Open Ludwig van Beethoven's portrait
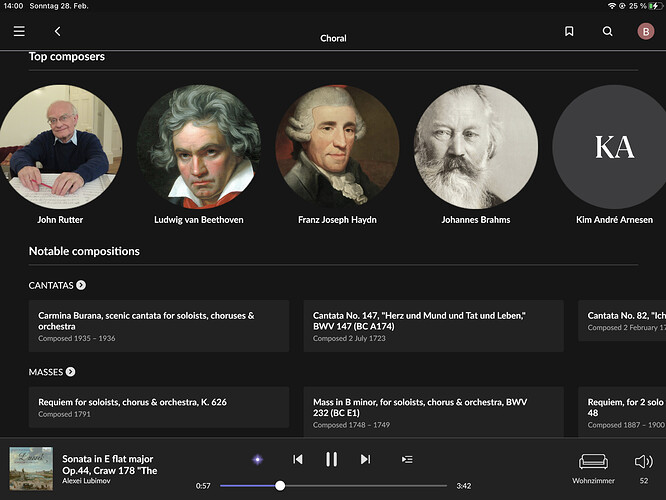The width and height of the screenshot is (666, 500). (199, 147)
